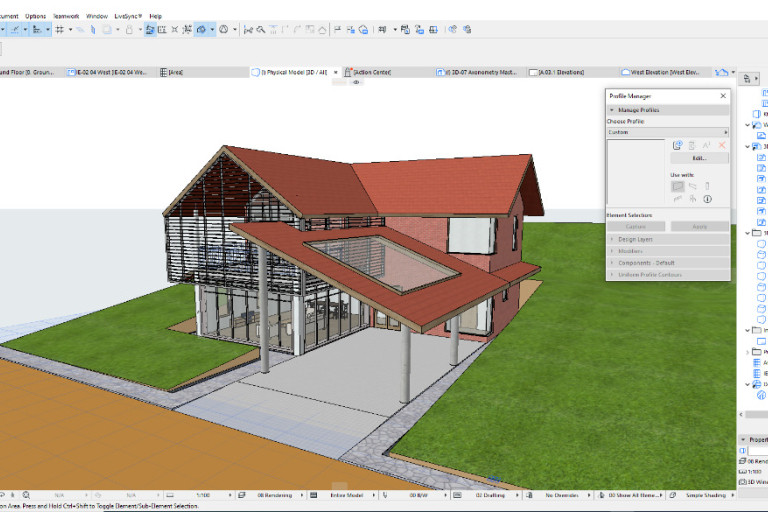Switch to the West Elevation tab
This screenshot has height=512, width=768.
[x=664, y=73]
